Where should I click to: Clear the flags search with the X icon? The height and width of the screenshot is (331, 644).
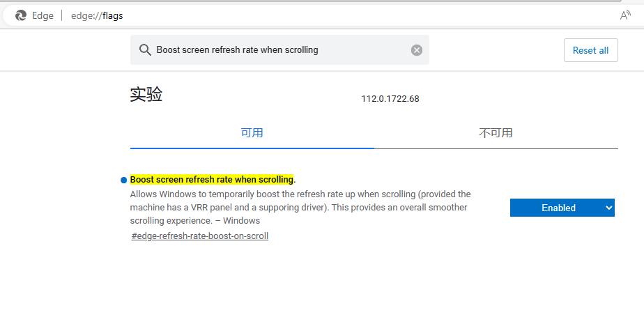tap(417, 50)
